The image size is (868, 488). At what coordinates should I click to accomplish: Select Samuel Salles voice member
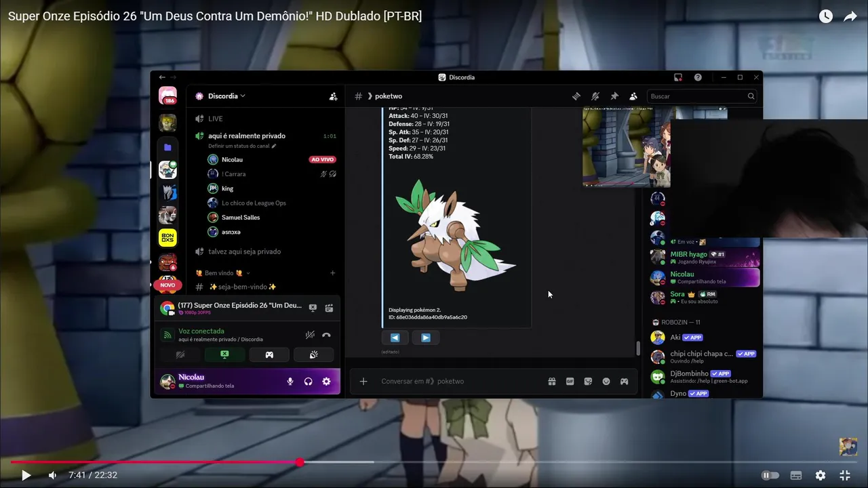pyautogui.click(x=241, y=218)
